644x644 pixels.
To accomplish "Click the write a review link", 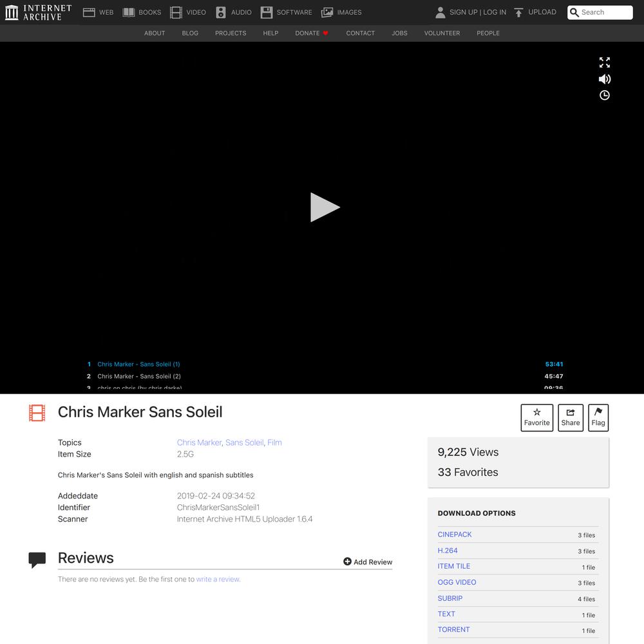I will [218, 579].
